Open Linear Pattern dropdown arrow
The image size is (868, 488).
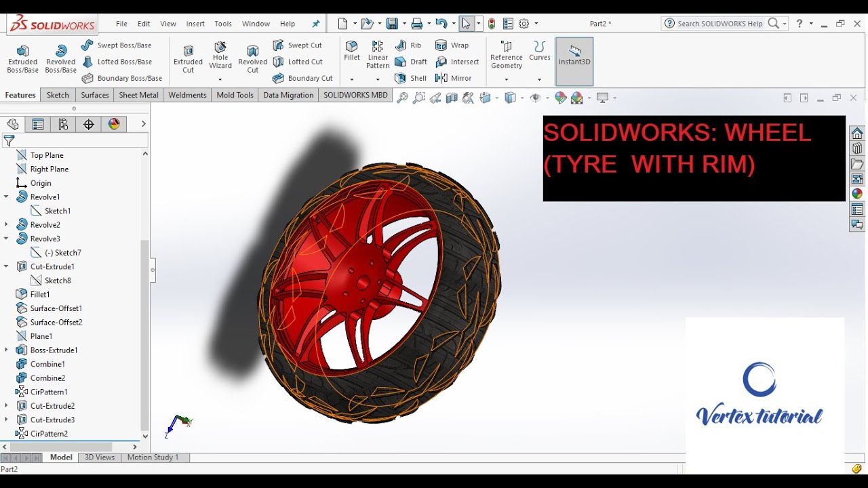pos(378,79)
